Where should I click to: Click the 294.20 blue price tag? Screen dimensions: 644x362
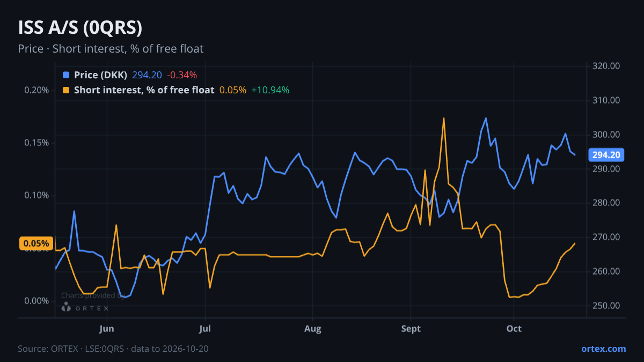click(x=606, y=155)
